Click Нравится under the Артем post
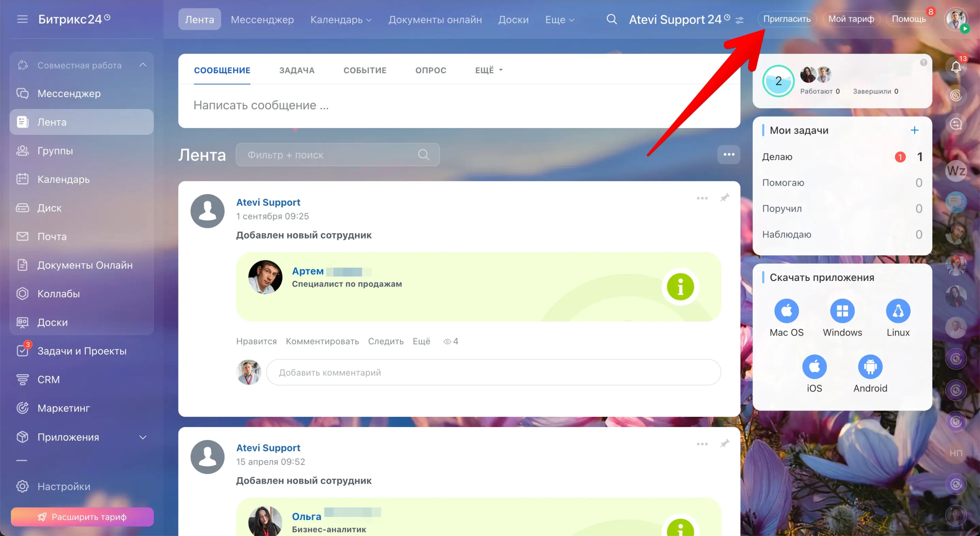 [x=257, y=341]
